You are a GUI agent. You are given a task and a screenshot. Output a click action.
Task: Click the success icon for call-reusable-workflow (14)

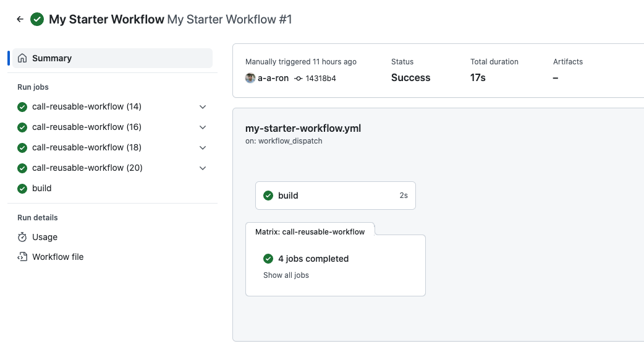tap(22, 107)
